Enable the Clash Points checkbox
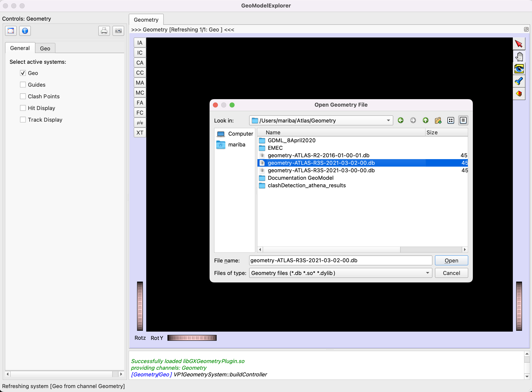The width and height of the screenshot is (532, 392). pyautogui.click(x=23, y=96)
